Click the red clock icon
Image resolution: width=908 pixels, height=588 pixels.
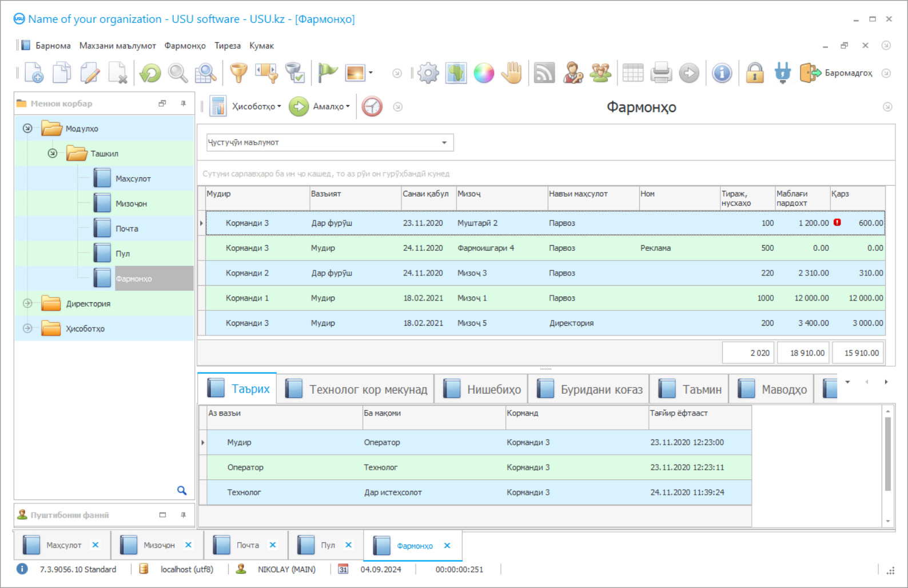click(372, 106)
